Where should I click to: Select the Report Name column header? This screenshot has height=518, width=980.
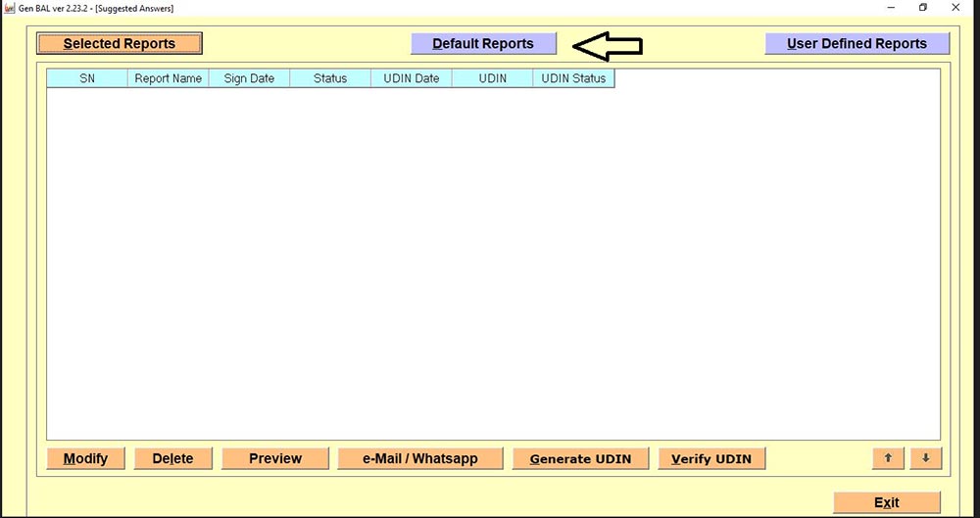click(169, 78)
